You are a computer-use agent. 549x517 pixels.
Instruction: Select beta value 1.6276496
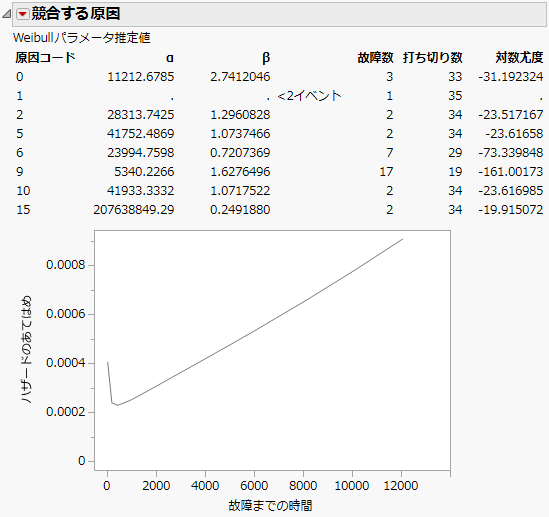240,172
